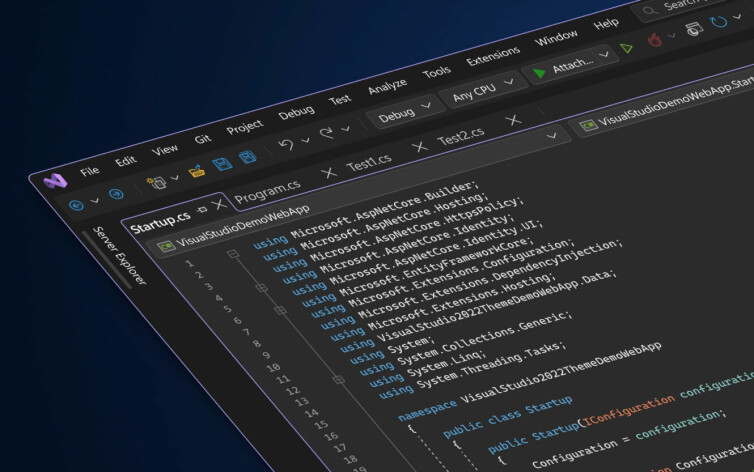
Task: Click the Visual Studio logo icon
Action: (55, 181)
